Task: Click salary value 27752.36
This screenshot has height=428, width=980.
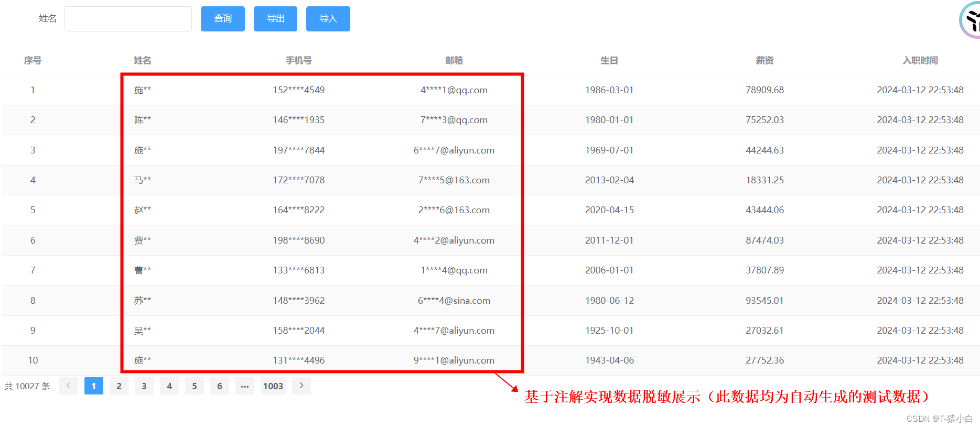Action: (x=765, y=360)
